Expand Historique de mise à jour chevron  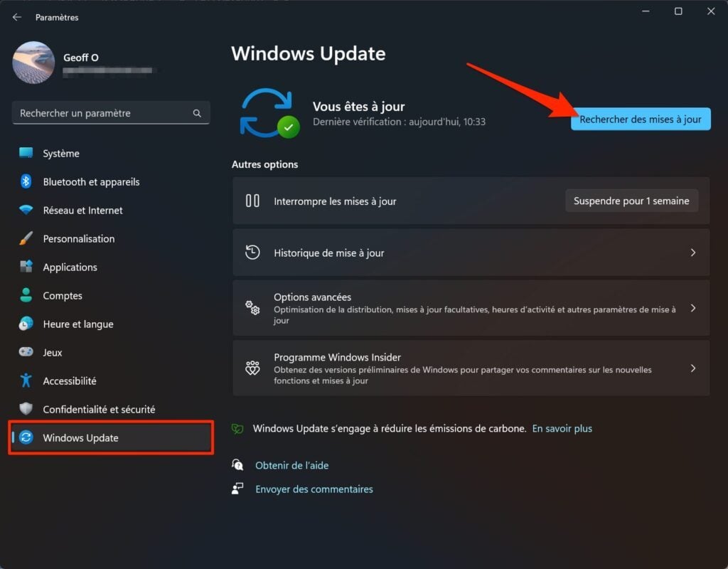pyautogui.click(x=692, y=252)
